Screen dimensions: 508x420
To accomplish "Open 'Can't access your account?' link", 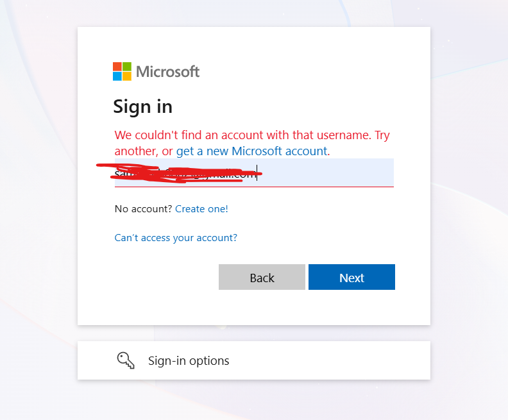I will [x=176, y=238].
